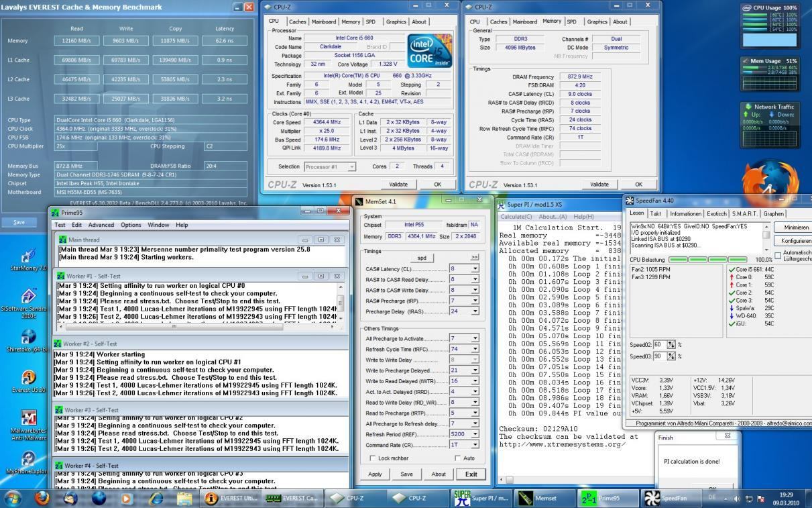
Task: Switch to EVEREST Cache benchmark taskbar button
Action: pyautogui.click(x=293, y=498)
